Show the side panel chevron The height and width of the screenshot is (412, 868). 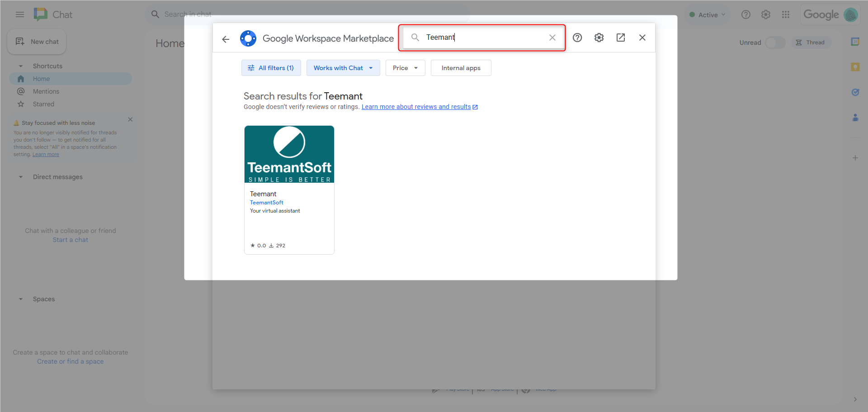(x=855, y=399)
